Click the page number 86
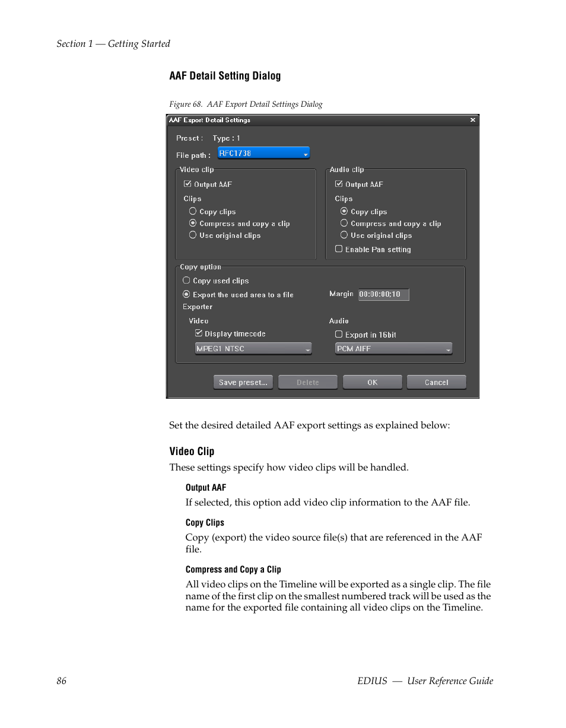Image resolution: width=566 pixels, height=728 pixels. click(62, 681)
